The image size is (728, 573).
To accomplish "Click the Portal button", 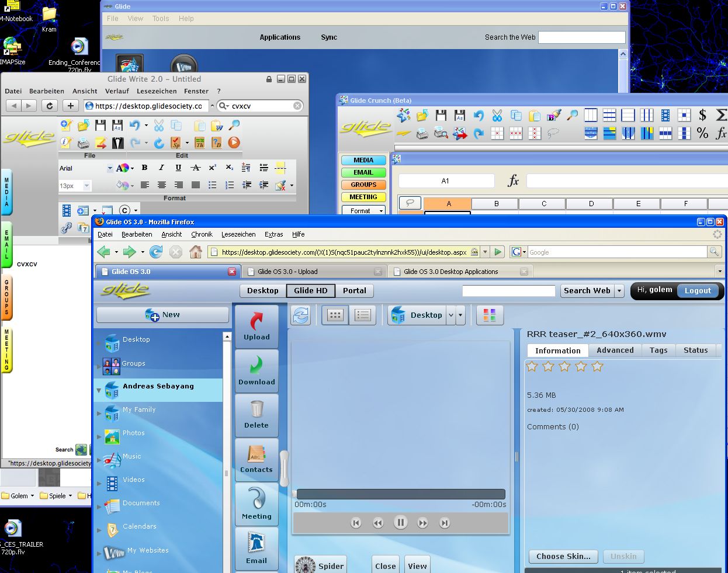I will 355,291.
